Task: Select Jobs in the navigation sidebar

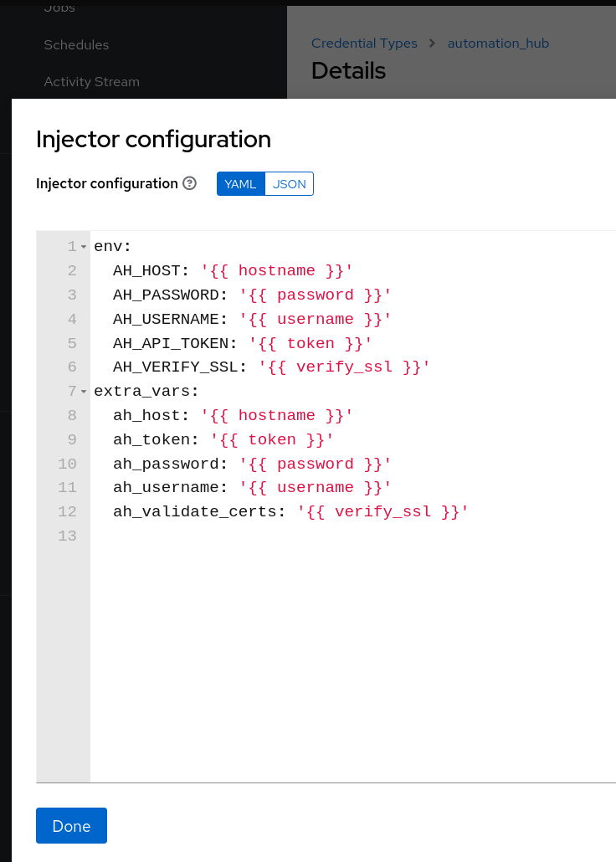Action: tap(59, 8)
